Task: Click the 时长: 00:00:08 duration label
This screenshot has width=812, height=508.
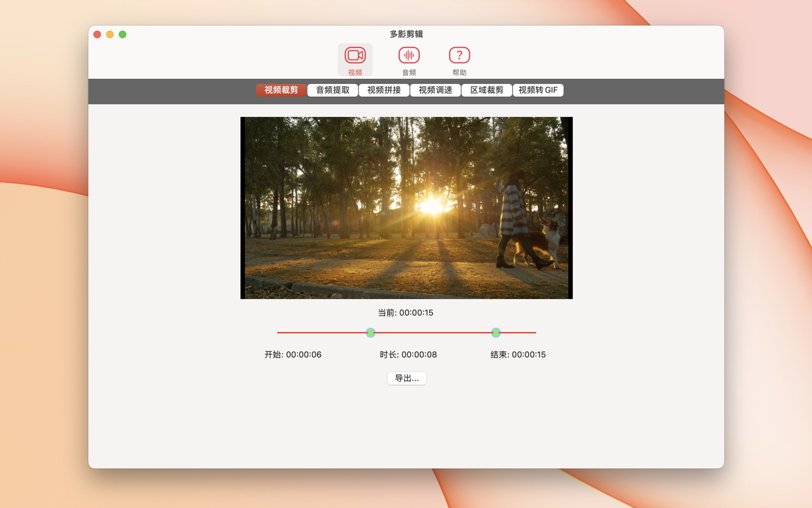Action: [409, 354]
